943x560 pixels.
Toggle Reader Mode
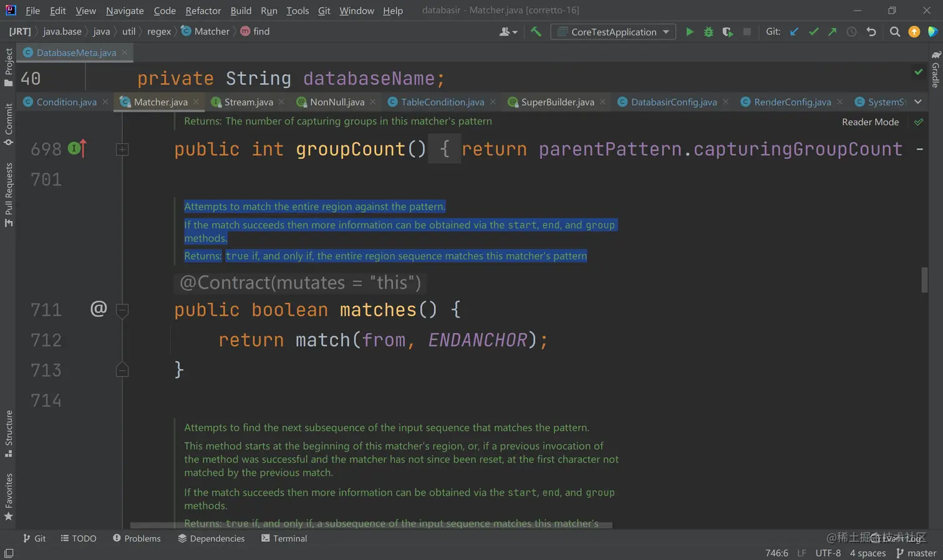tap(870, 122)
